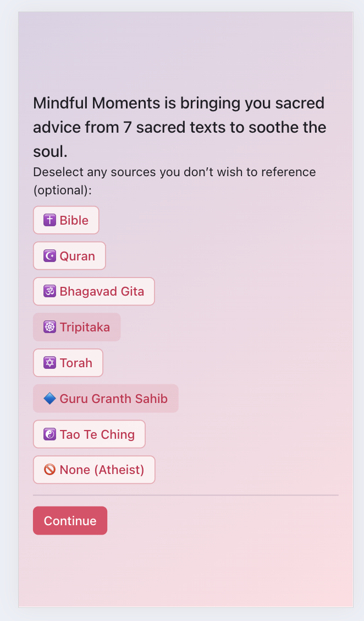Click the Mindful Moments heading text
Screen dimensions: 364x621
[179, 127]
